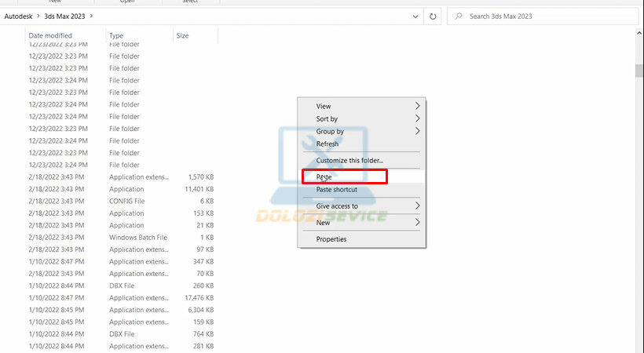Select the 97 KB size cell
This screenshot has width=644, height=353.
[205, 249]
